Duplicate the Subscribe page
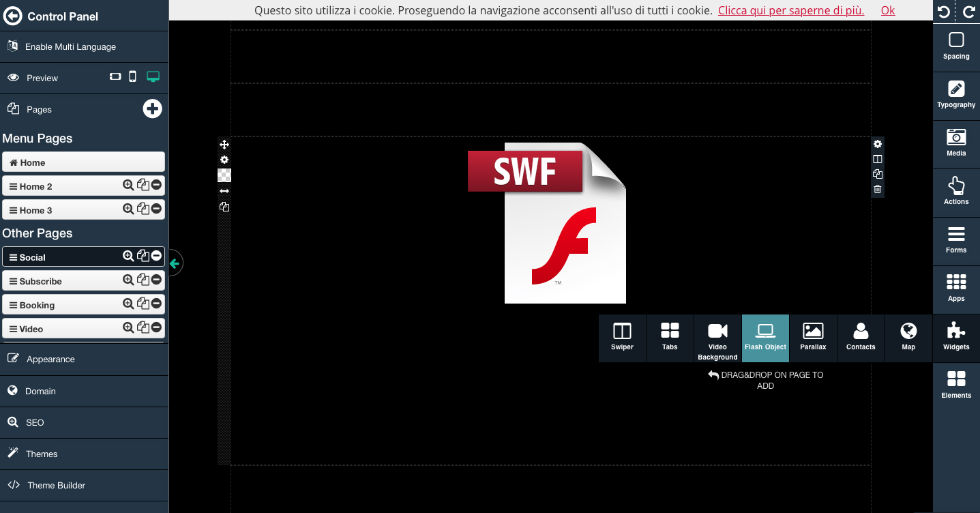980x513 pixels. click(x=143, y=280)
